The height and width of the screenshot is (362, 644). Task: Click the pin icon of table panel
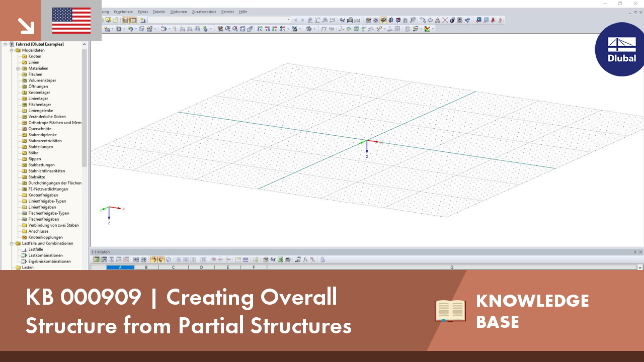[x=635, y=252]
